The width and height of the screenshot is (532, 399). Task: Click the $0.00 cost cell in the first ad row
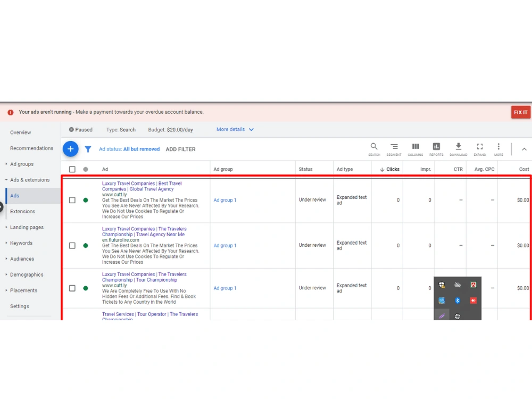click(523, 200)
